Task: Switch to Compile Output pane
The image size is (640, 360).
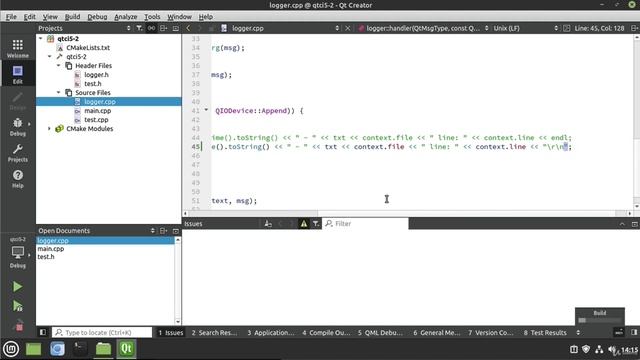Action: tap(326, 332)
